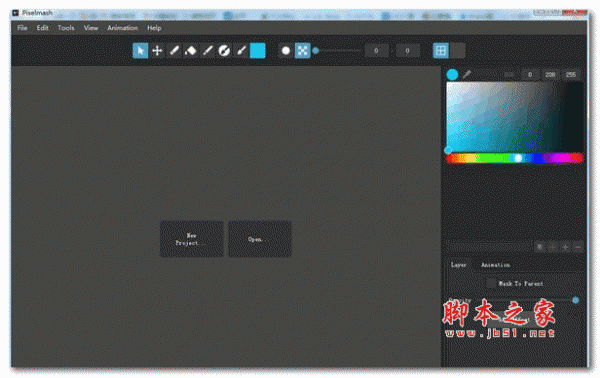Click the blue value field showing 255

pos(571,75)
